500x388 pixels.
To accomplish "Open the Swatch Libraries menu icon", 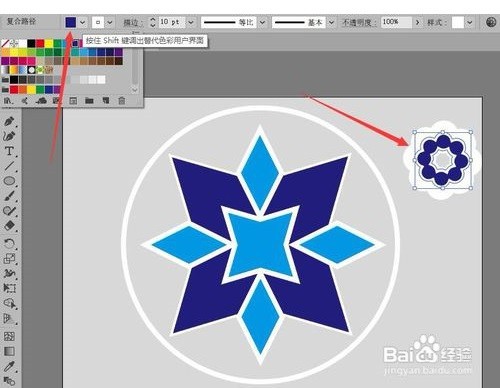I will pyautogui.click(x=8, y=100).
